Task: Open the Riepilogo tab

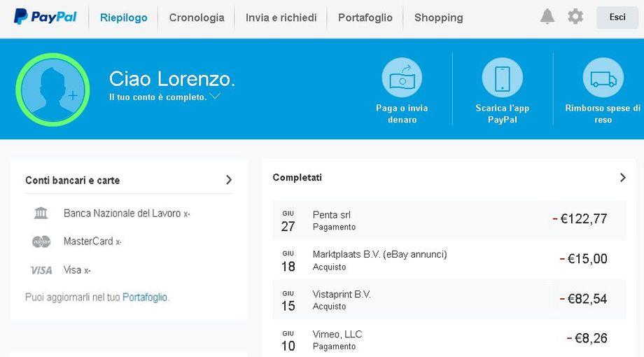Action: [124, 17]
